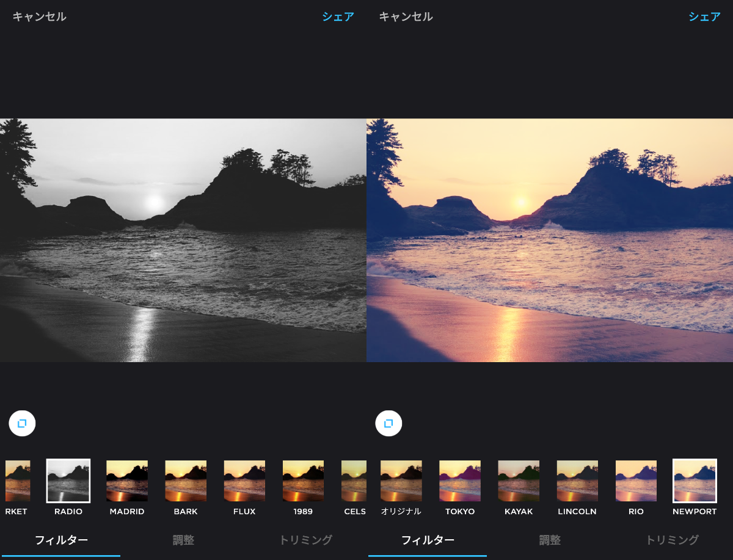Image resolution: width=733 pixels, height=560 pixels.
Task: Tap シェア on the grayscale photo screen
Action: (338, 17)
